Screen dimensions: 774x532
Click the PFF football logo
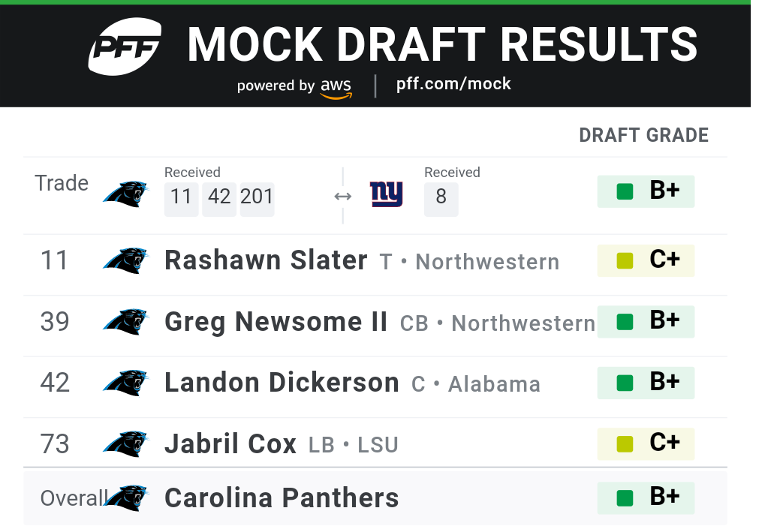125,47
